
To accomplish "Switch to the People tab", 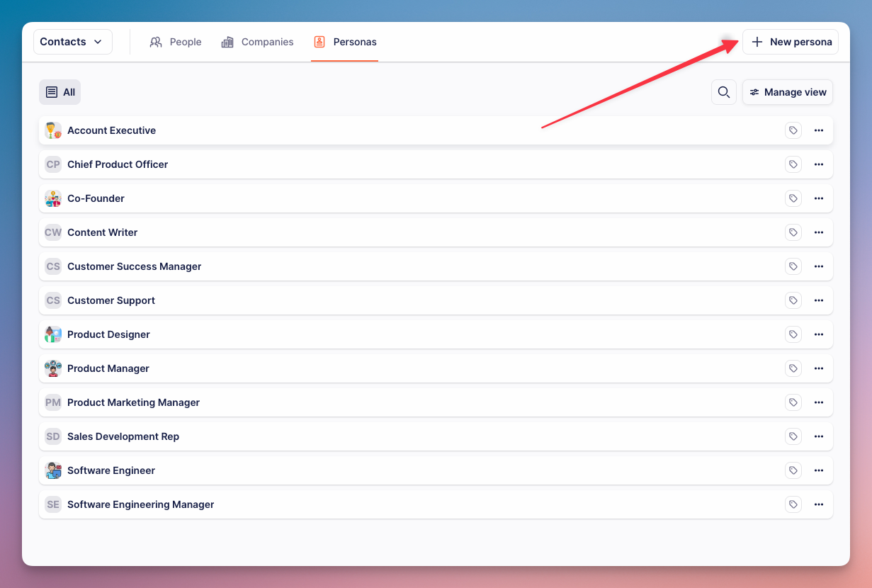I will coord(176,42).
